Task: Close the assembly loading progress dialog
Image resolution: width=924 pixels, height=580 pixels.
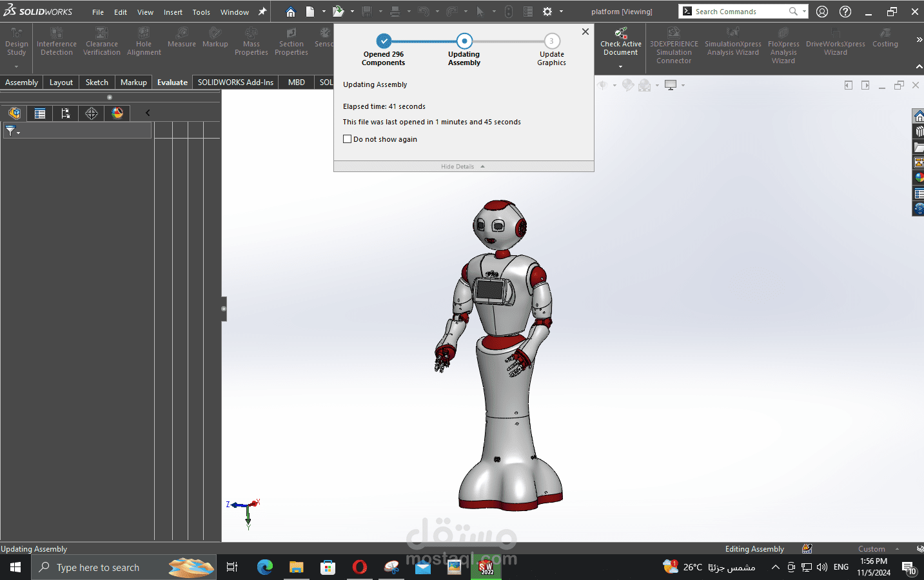Action: coord(585,32)
